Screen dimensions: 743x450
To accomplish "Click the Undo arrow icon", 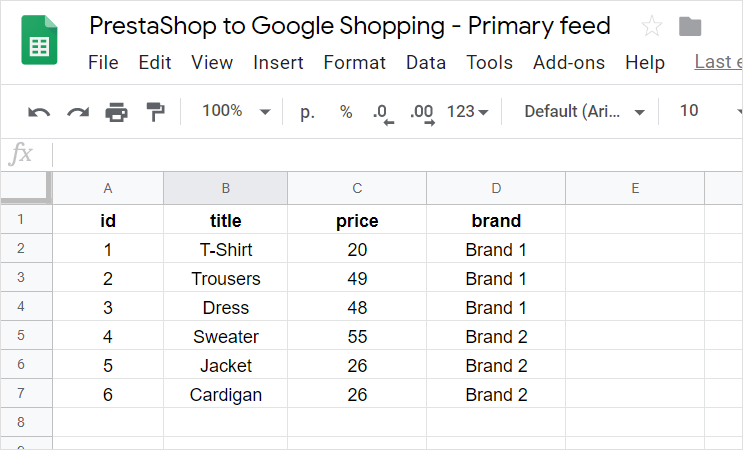I will (x=39, y=112).
